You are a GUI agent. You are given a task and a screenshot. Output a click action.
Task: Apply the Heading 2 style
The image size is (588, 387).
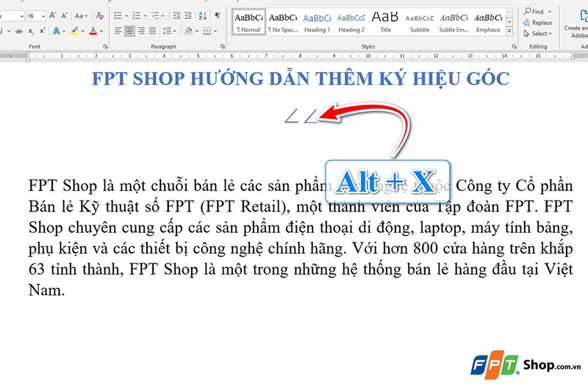click(351, 22)
